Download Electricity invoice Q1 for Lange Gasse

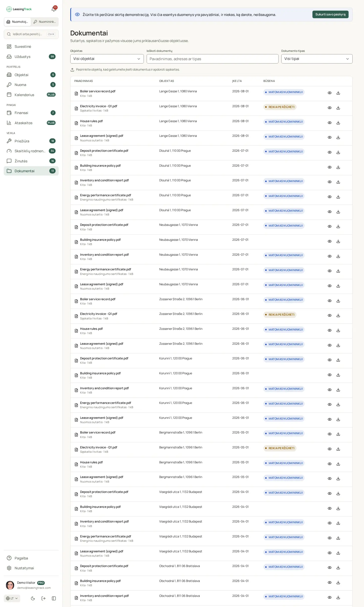coord(338,108)
